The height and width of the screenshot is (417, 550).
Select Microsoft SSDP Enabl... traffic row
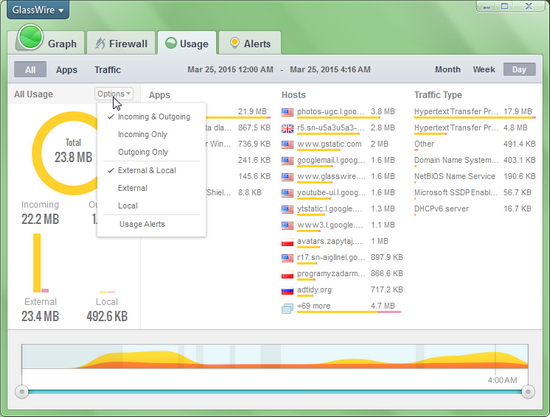[x=475, y=193]
